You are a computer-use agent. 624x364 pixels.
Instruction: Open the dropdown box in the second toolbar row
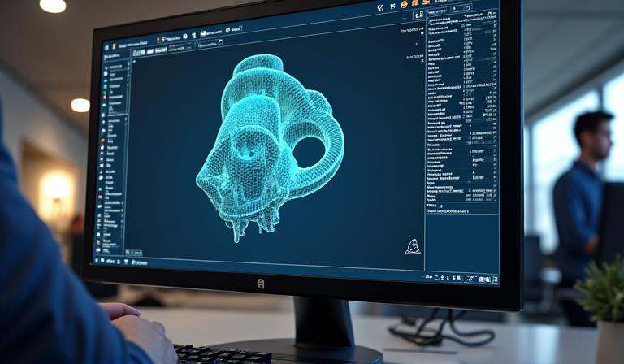click(207, 43)
